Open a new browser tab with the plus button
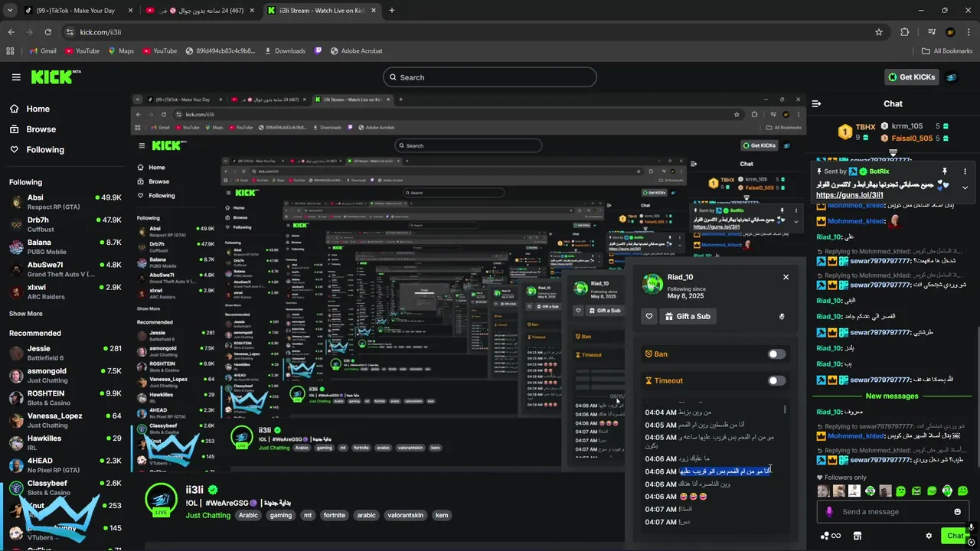The image size is (980, 551). point(392,11)
